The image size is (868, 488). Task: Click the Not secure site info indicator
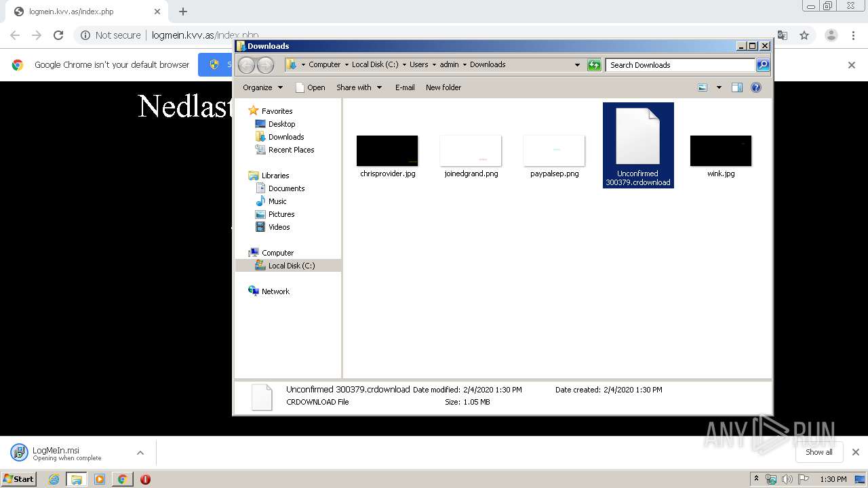[x=111, y=35]
